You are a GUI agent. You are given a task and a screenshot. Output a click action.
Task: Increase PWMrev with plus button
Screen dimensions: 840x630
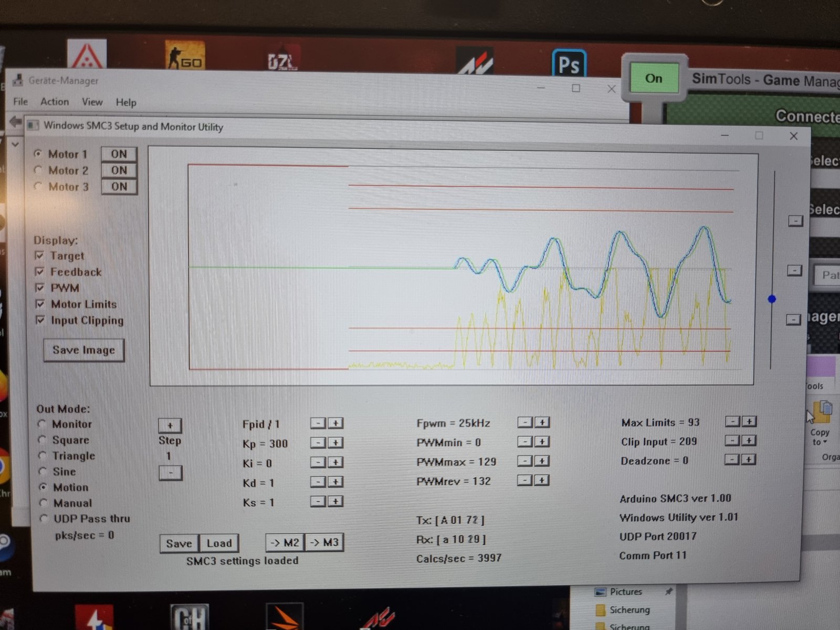(x=542, y=480)
